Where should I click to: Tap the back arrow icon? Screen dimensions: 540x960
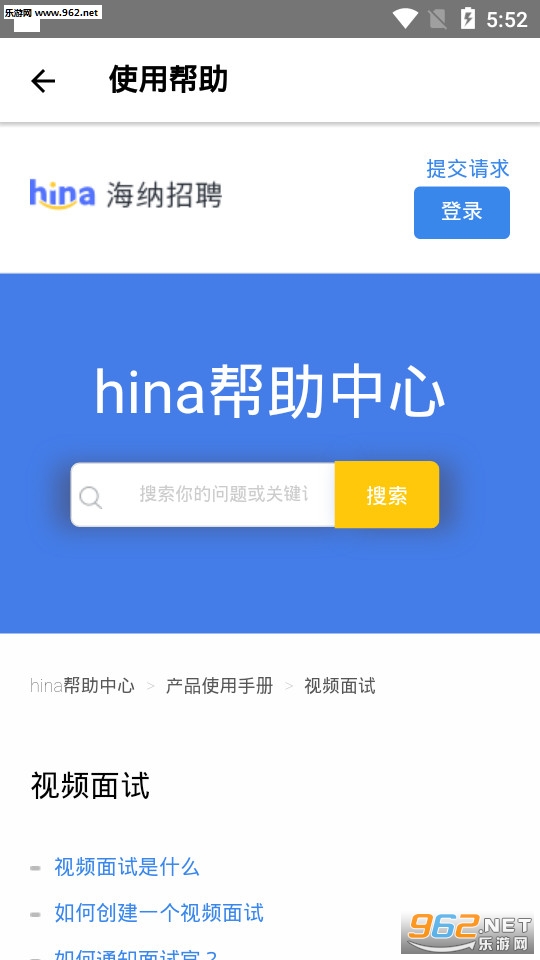tap(43, 81)
